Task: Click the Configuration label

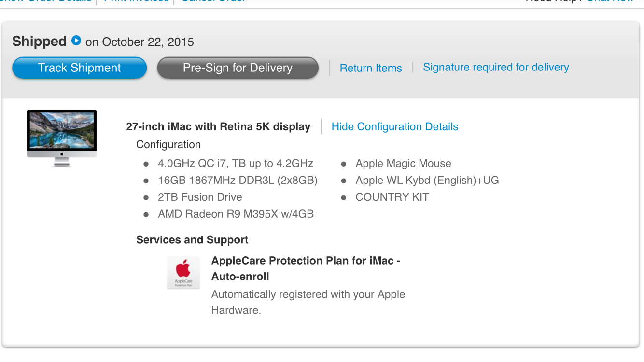Action: tap(168, 145)
